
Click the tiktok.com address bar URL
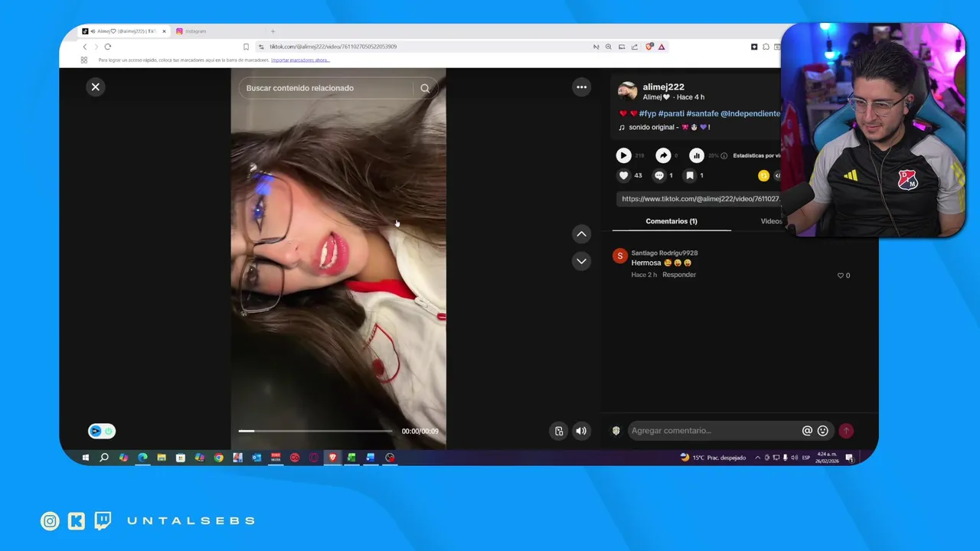pos(333,47)
